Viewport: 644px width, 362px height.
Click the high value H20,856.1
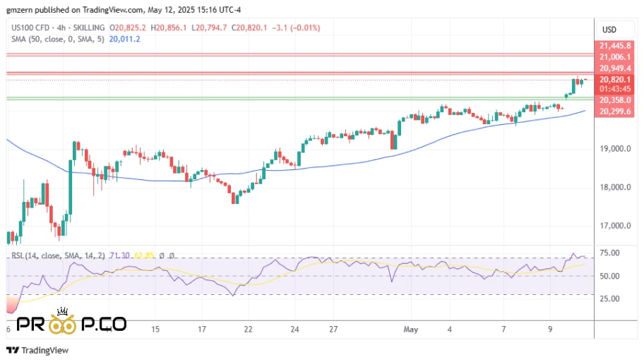click(168, 28)
